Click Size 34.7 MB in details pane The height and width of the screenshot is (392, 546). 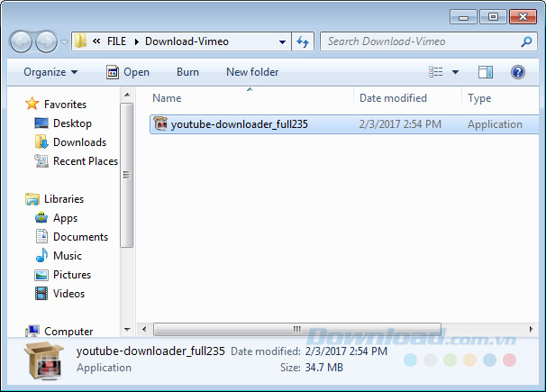[x=312, y=368]
